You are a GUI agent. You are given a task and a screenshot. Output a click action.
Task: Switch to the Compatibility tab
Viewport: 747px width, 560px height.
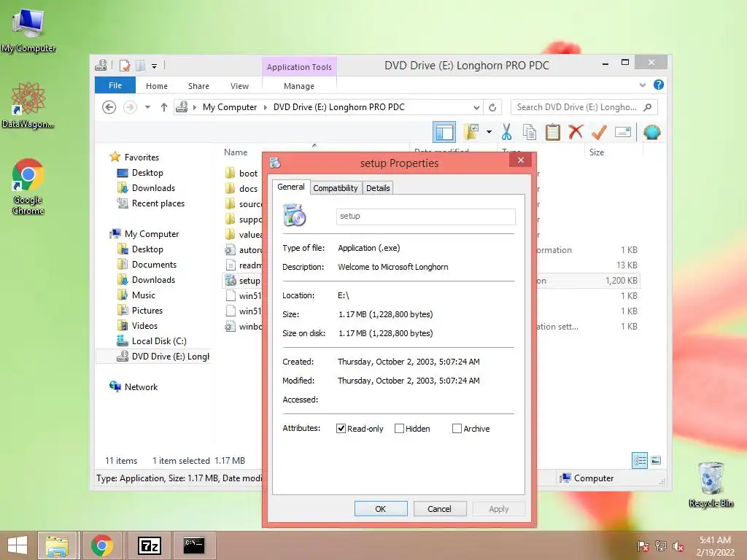[x=336, y=188]
